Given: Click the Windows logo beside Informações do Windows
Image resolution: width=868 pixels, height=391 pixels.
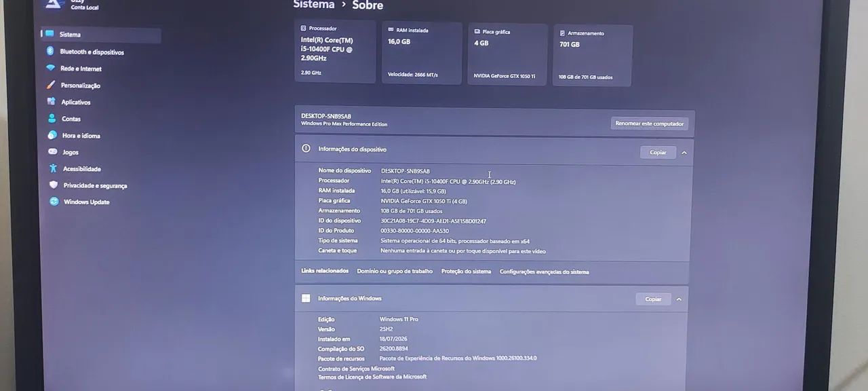Looking at the screenshot, I should coord(306,298).
